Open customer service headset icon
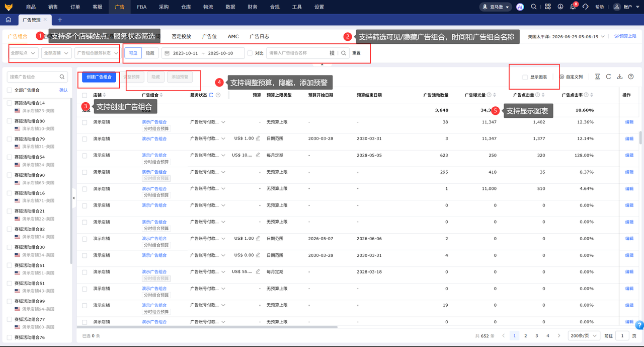The width and height of the screenshot is (644, 347). point(586,7)
